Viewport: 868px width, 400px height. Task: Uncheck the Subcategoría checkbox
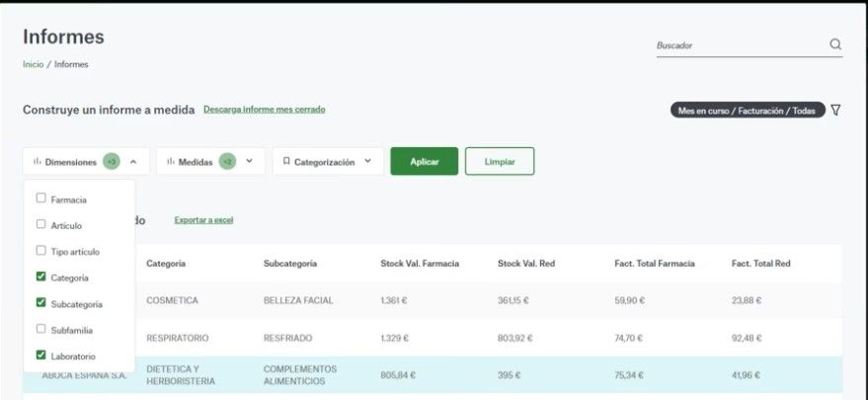coord(40,303)
